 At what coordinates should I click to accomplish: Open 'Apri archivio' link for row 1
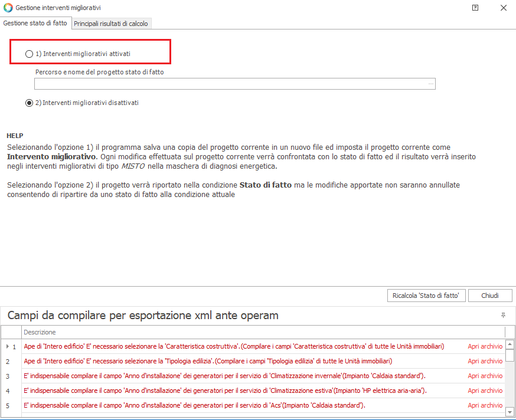pos(485,346)
